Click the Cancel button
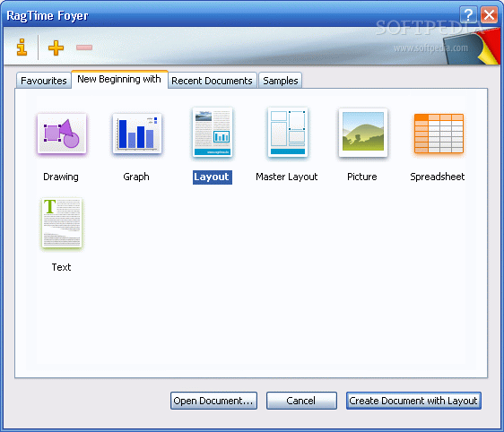This screenshot has width=504, height=432. pyautogui.click(x=301, y=401)
